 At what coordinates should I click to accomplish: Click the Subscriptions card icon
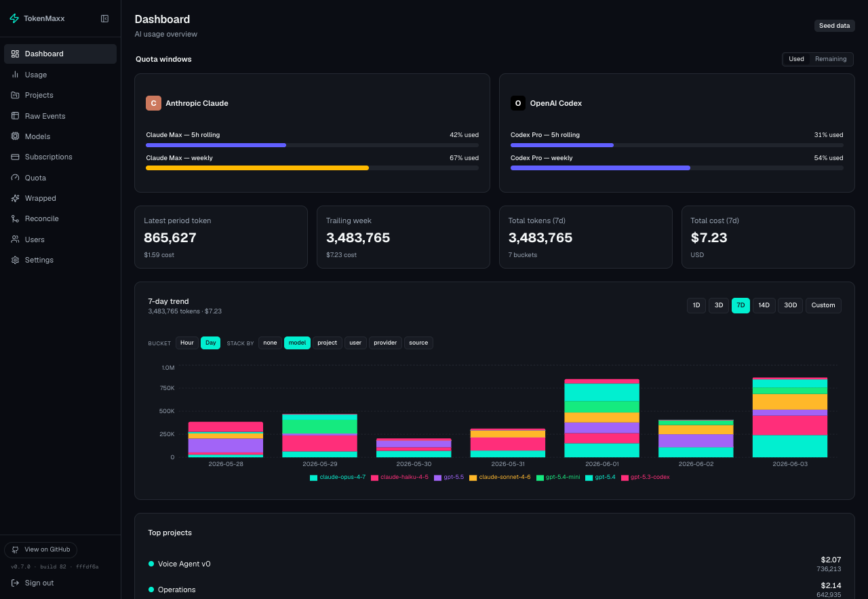(15, 157)
